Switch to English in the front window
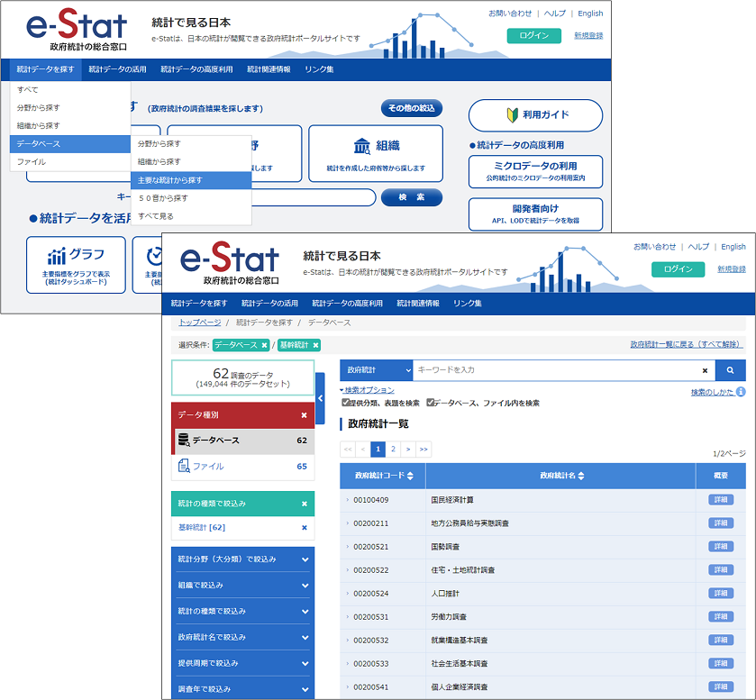The width and height of the screenshot is (756, 700). tap(733, 247)
